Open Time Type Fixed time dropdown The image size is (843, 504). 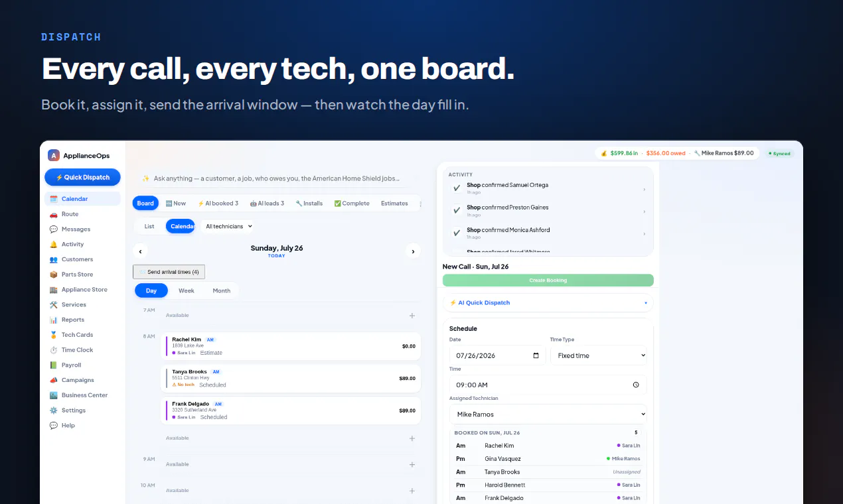click(x=599, y=355)
